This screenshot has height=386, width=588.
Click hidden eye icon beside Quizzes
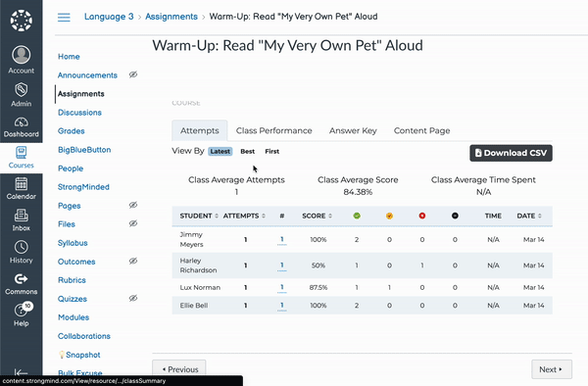pyautogui.click(x=133, y=298)
